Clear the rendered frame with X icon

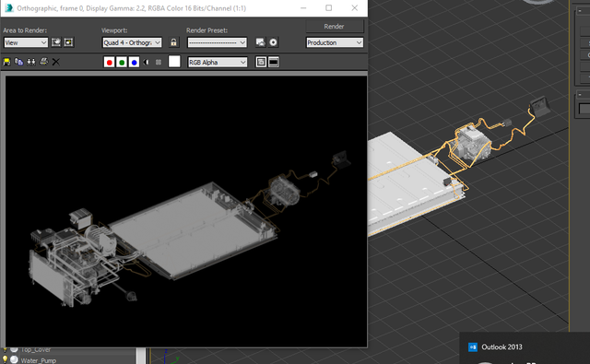(55, 62)
